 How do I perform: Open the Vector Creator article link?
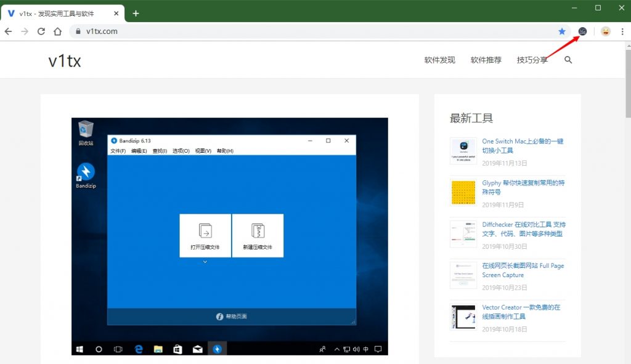click(521, 312)
